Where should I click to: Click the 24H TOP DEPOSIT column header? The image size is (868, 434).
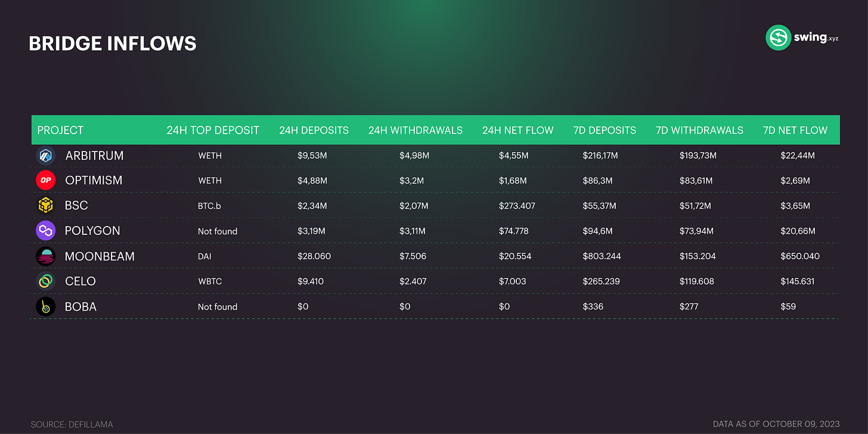click(x=213, y=130)
